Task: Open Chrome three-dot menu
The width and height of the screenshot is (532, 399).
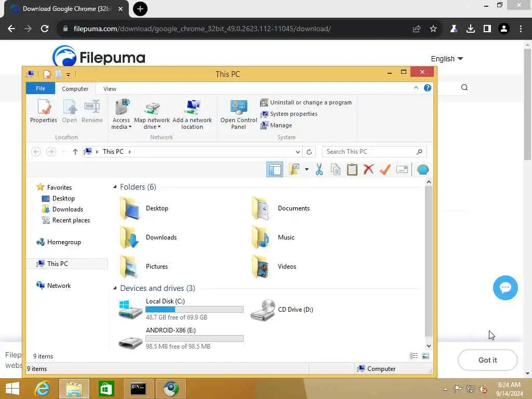Action: [x=521, y=29]
